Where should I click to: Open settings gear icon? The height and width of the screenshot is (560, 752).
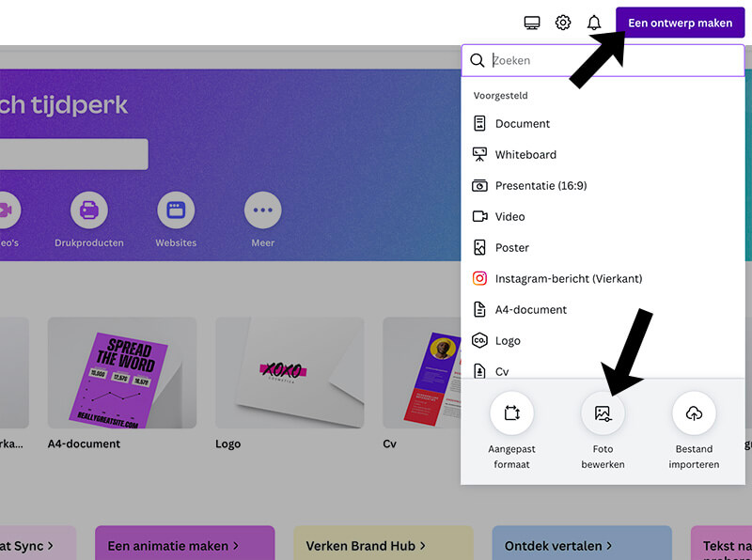(562, 23)
